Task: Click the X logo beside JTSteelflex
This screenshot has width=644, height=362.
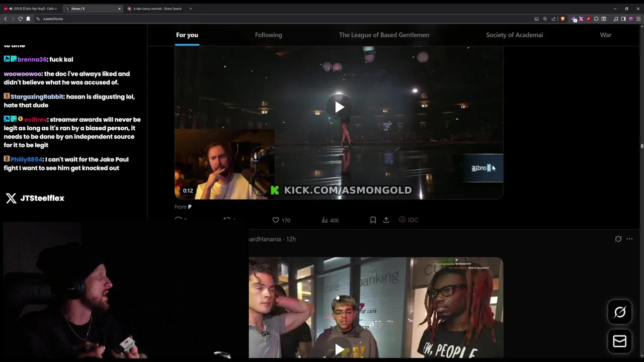Action: [x=11, y=198]
